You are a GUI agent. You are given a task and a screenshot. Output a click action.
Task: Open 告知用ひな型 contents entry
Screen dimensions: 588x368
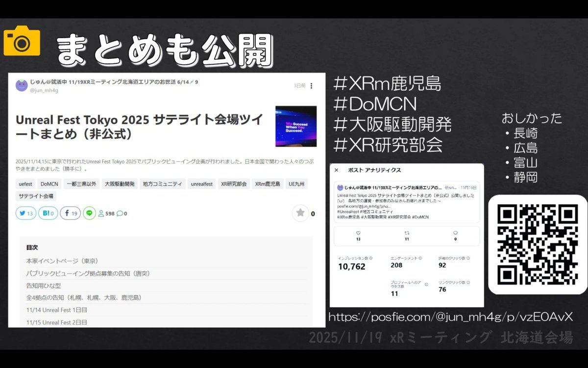pyautogui.click(x=44, y=286)
